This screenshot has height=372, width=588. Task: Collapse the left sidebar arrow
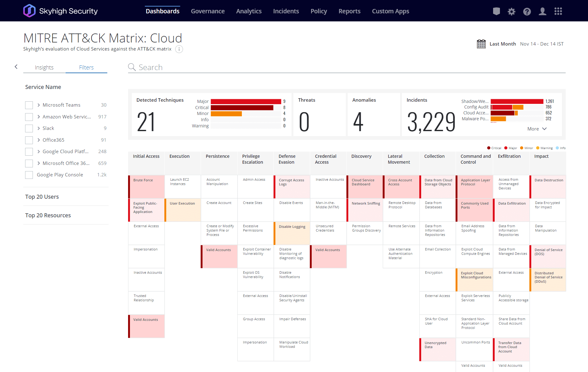(x=16, y=67)
